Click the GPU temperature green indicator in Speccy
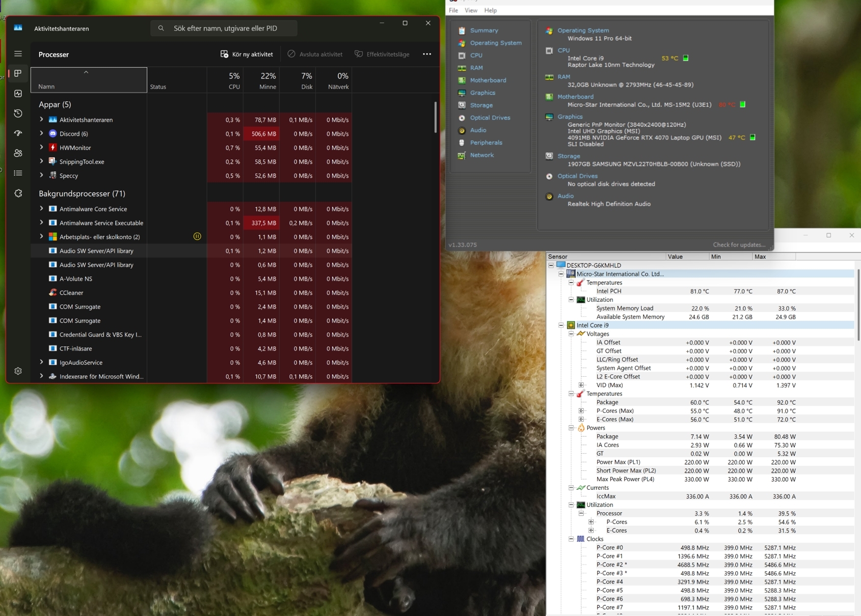This screenshot has width=861, height=616. pos(752,137)
